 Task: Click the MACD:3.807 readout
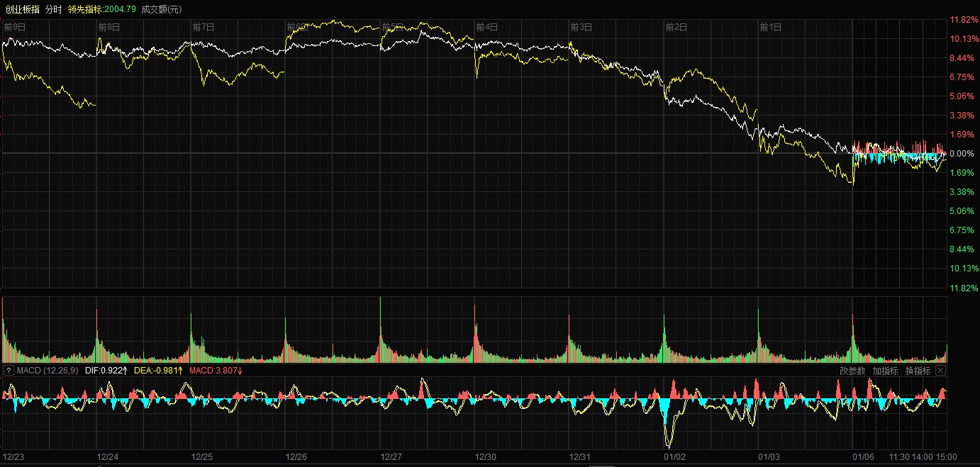[216, 371]
